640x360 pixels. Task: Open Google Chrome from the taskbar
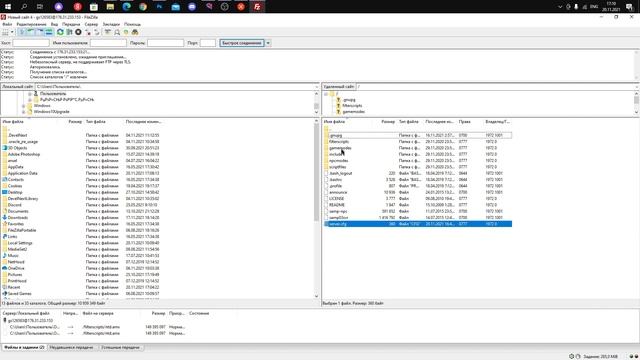tap(143, 7)
